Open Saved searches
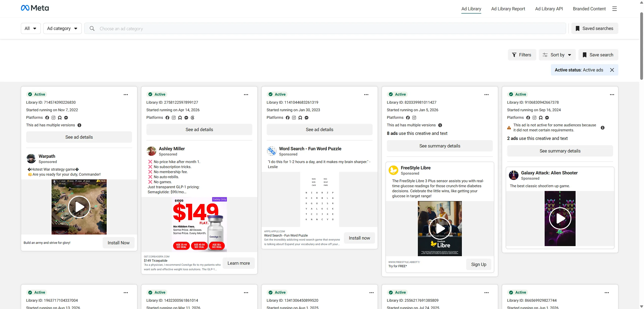644x309 pixels. (x=595, y=28)
